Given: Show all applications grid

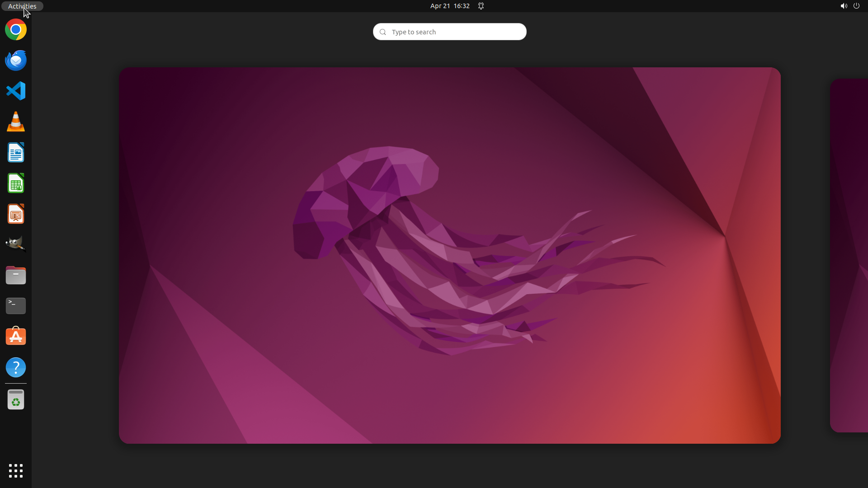Looking at the screenshot, I should pos(16,470).
